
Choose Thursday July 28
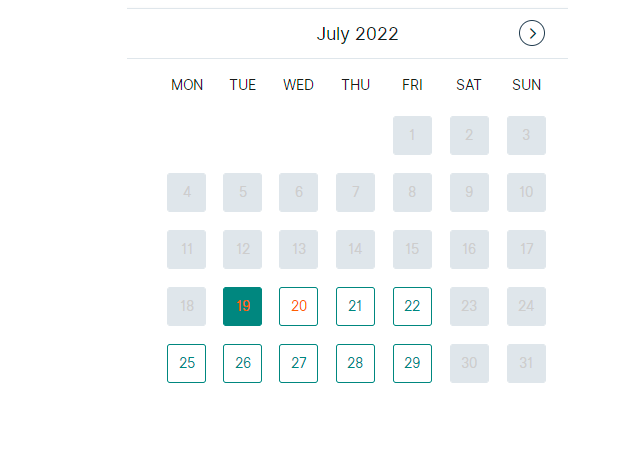point(355,363)
